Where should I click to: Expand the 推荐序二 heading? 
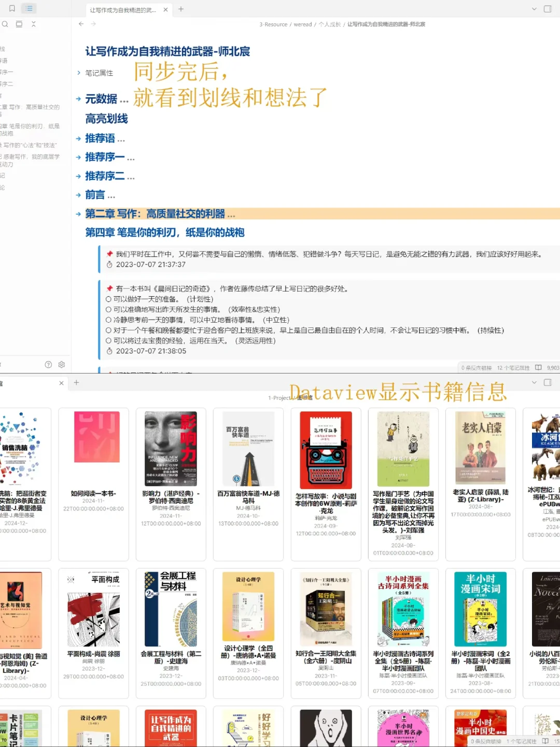click(79, 176)
